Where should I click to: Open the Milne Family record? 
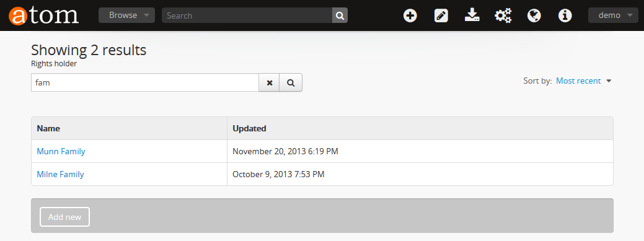tap(60, 174)
